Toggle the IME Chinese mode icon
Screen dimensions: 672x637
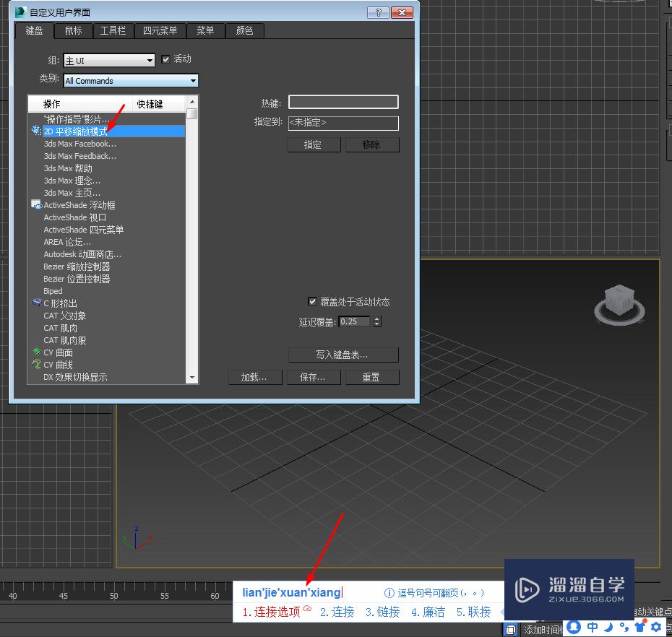pos(593,627)
